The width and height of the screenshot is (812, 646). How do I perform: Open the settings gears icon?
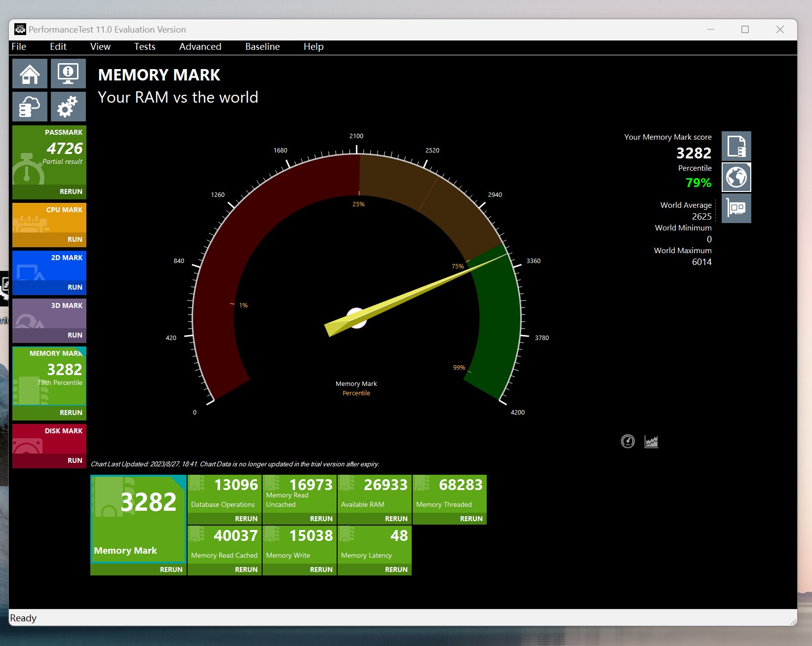(68, 107)
